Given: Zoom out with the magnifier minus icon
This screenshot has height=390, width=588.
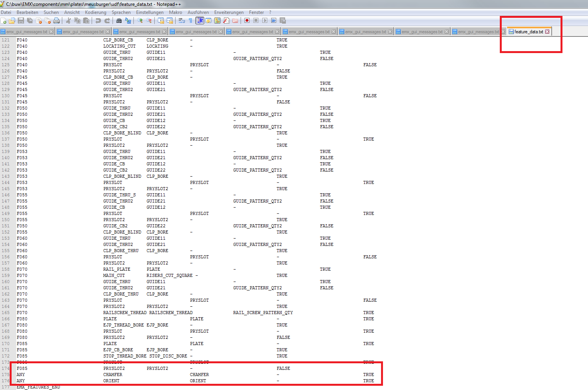Looking at the screenshot, I should coord(149,21).
